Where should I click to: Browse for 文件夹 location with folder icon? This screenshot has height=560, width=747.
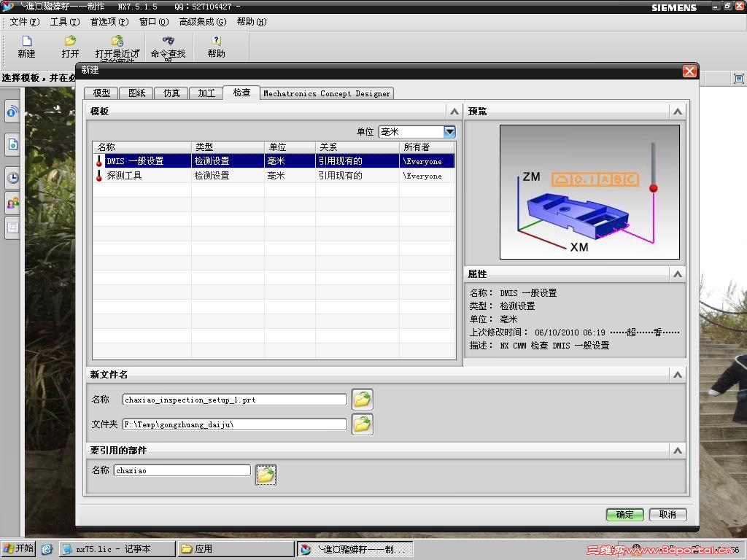[362, 424]
